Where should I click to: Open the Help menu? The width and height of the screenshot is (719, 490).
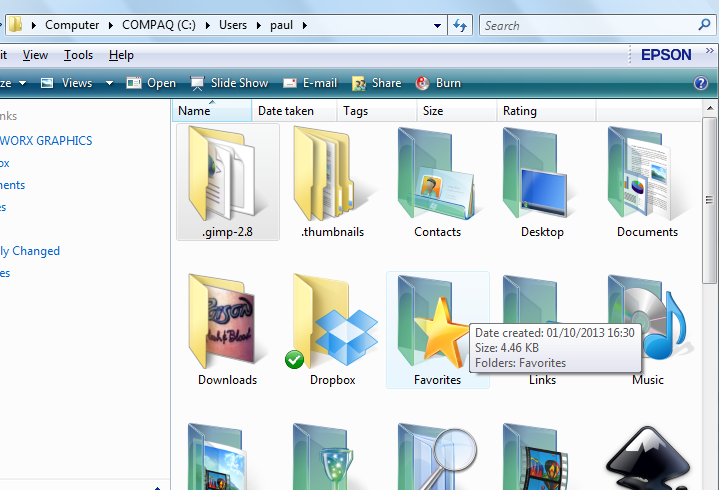point(121,55)
